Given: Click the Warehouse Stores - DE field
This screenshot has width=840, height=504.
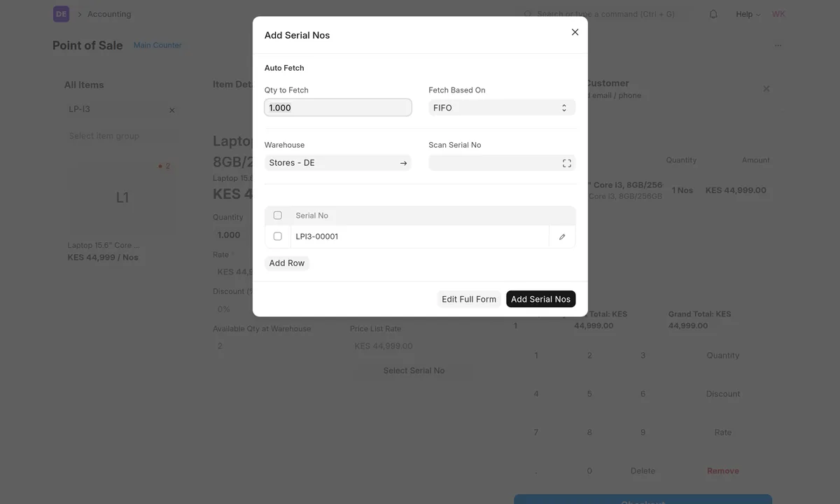Looking at the screenshot, I should pyautogui.click(x=338, y=163).
